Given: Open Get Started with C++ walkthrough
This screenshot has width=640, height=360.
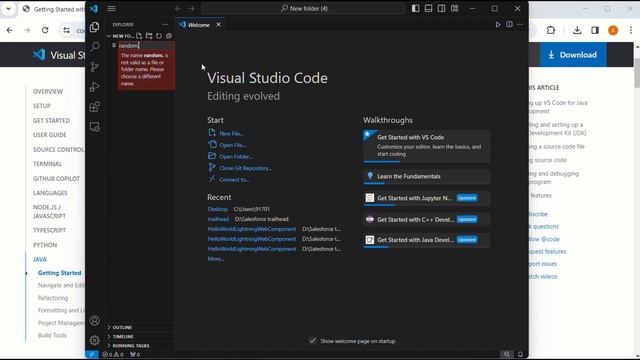Looking at the screenshot, I should (x=427, y=219).
